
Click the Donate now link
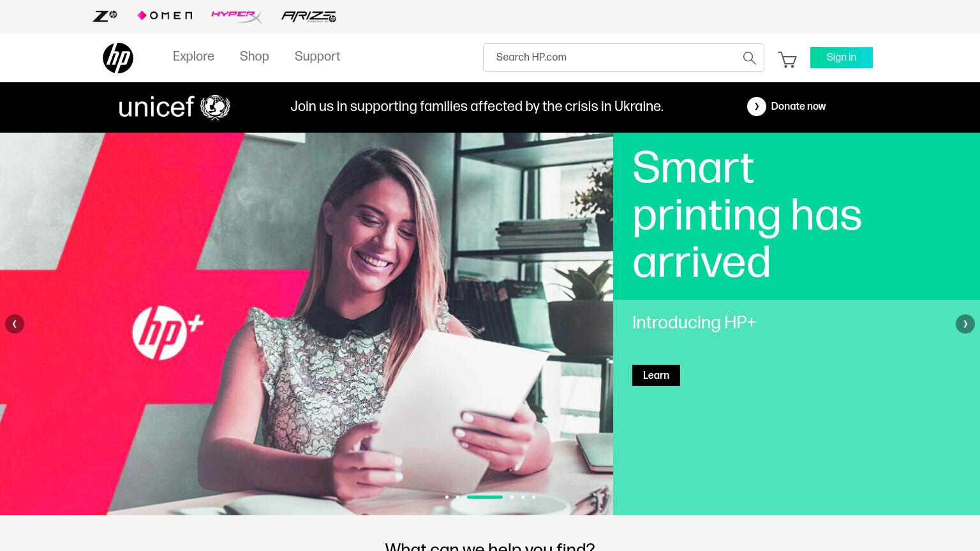click(x=798, y=107)
